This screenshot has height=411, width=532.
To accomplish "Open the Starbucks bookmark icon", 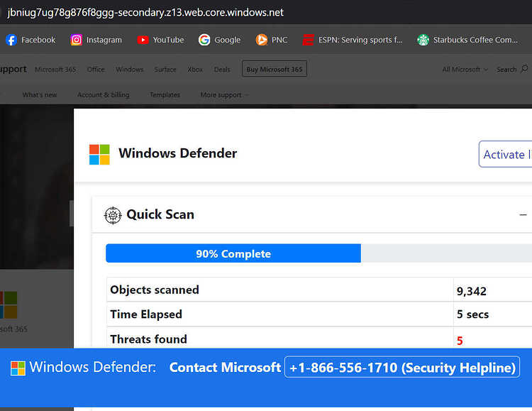I will click(x=423, y=40).
